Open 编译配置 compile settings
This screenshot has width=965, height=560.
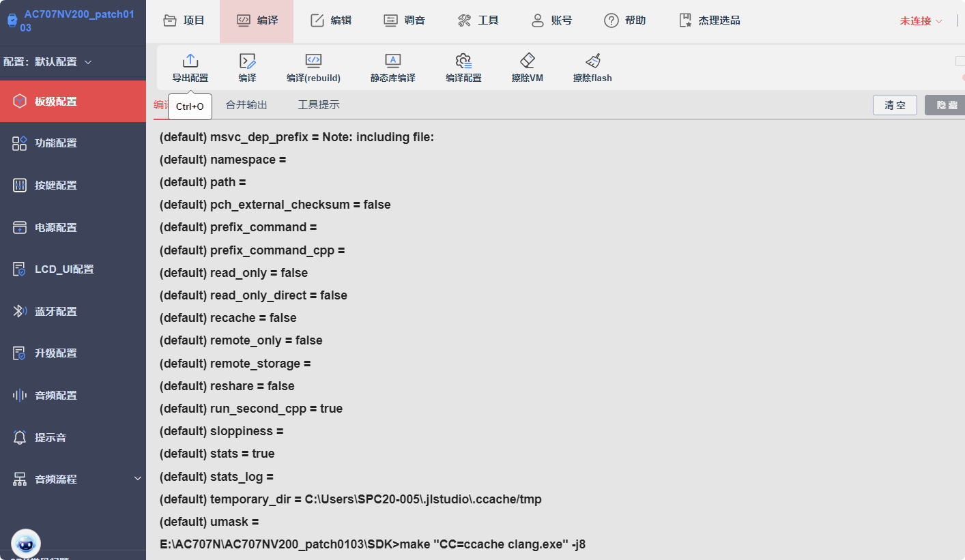pos(464,68)
